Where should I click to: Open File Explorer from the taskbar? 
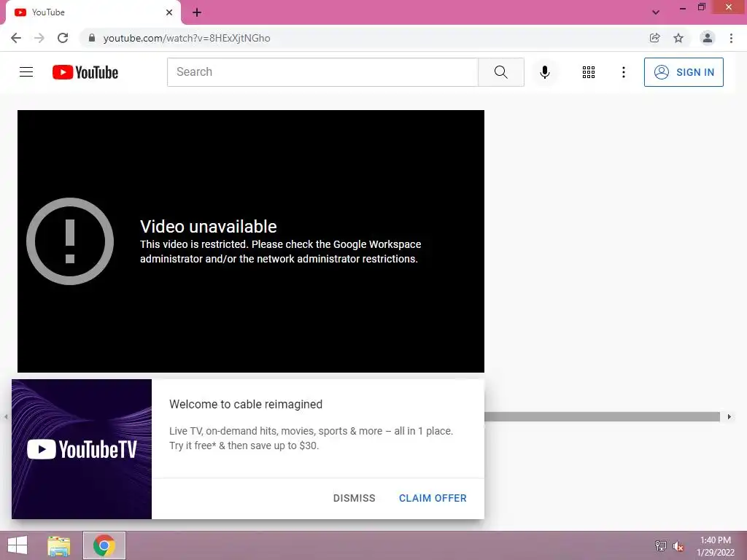coord(58,545)
